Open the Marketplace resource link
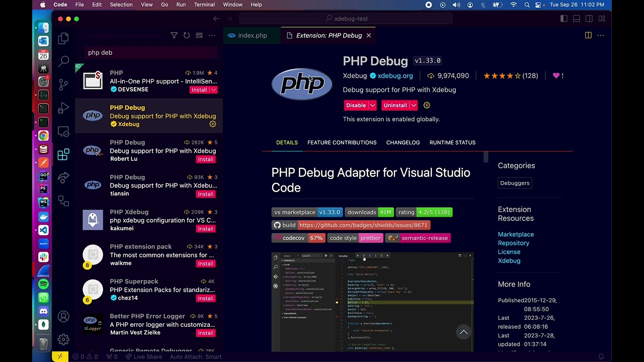Viewport: 644px width, 362px height. click(516, 234)
